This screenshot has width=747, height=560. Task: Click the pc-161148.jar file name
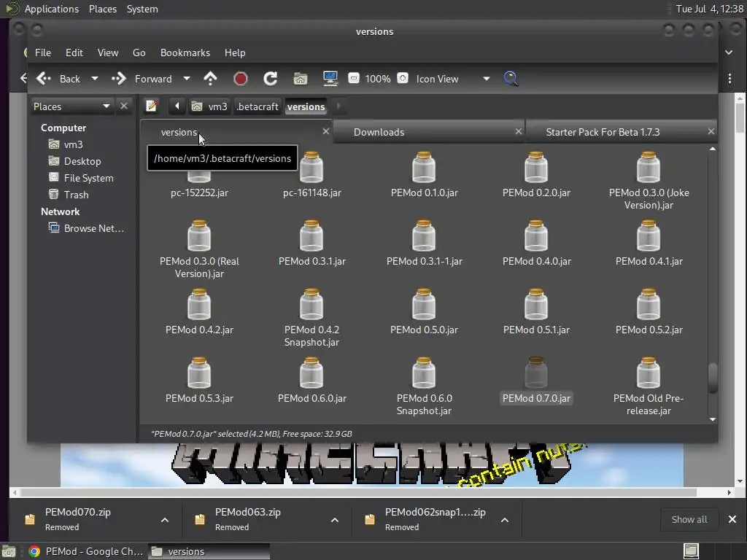(312, 192)
